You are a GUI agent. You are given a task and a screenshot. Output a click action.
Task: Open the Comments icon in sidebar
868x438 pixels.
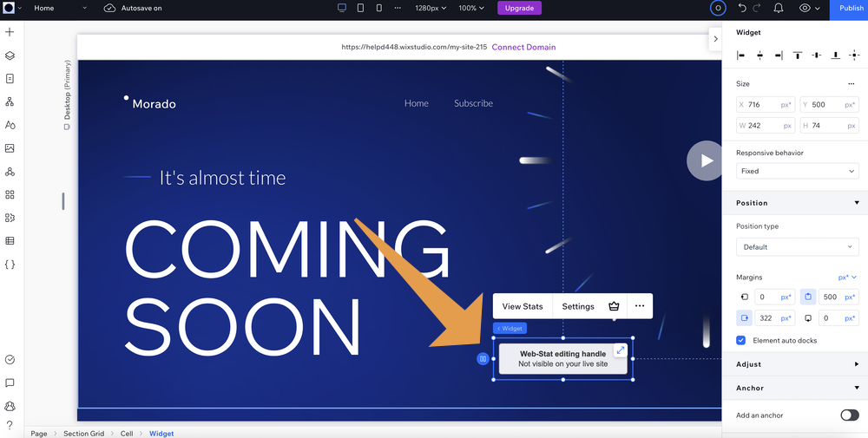click(10, 382)
